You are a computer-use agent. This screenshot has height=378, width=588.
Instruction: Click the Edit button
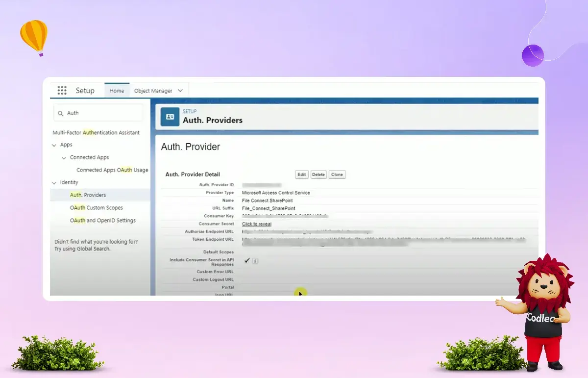click(302, 175)
